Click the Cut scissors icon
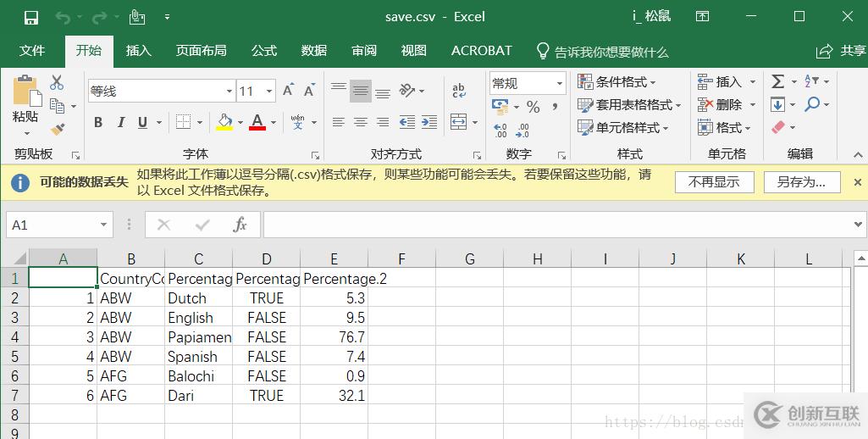The width and height of the screenshot is (868, 439). pyautogui.click(x=57, y=82)
